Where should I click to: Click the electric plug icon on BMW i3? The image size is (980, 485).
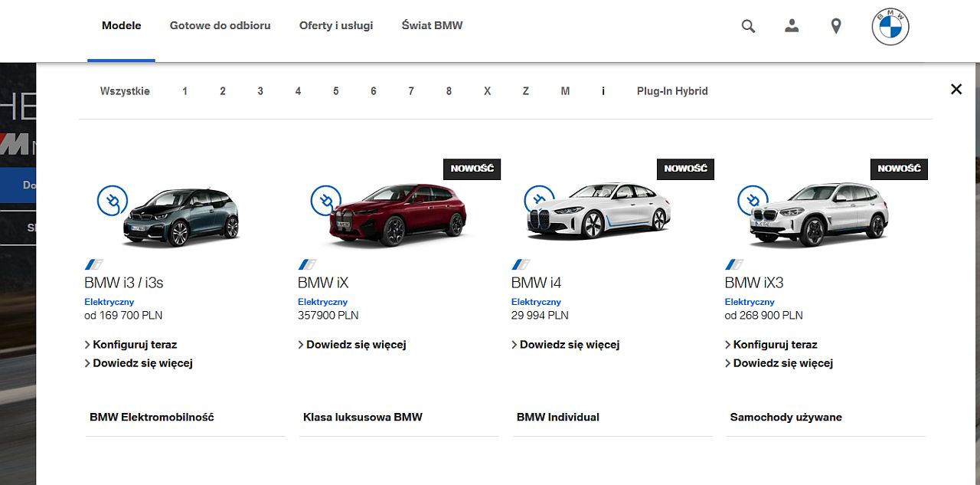(113, 201)
